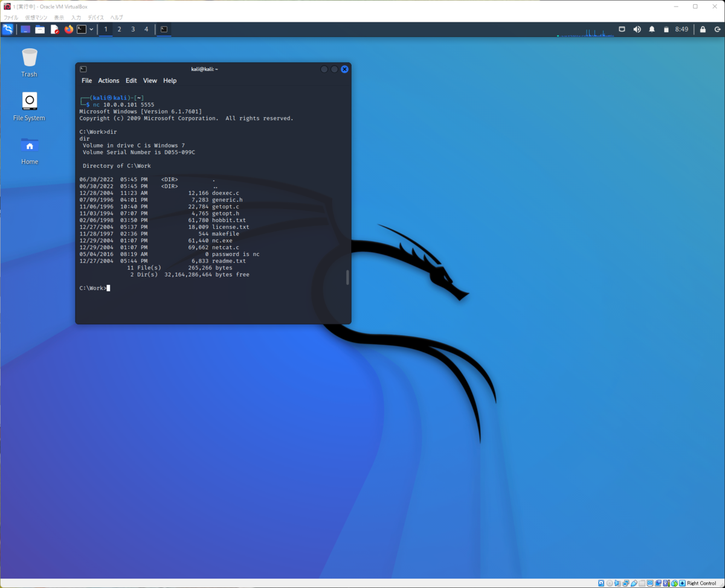Click VirtualBox shared folders status icon
The image size is (725, 588).
pyautogui.click(x=642, y=583)
